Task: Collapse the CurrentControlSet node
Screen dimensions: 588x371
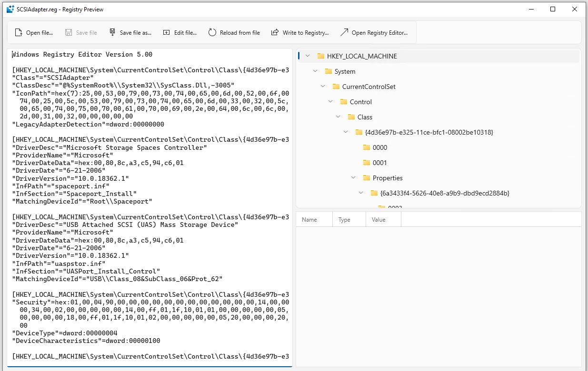Action: 323,86
